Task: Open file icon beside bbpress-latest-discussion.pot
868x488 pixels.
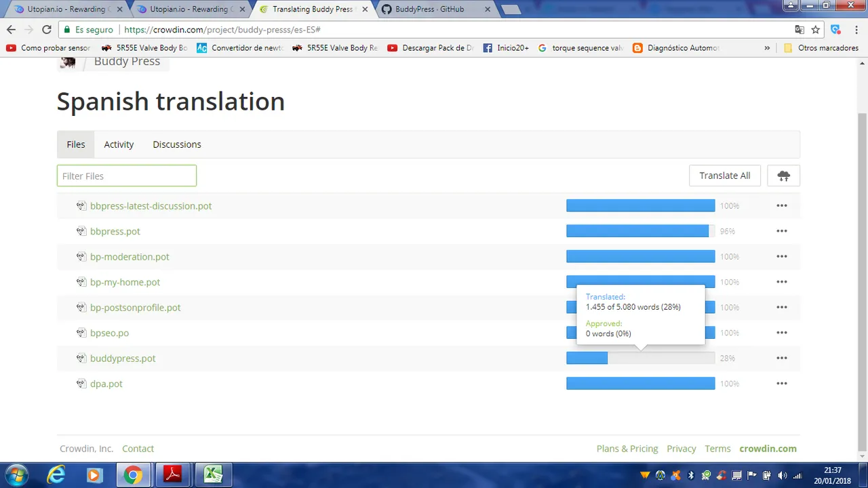Action: (81, 206)
